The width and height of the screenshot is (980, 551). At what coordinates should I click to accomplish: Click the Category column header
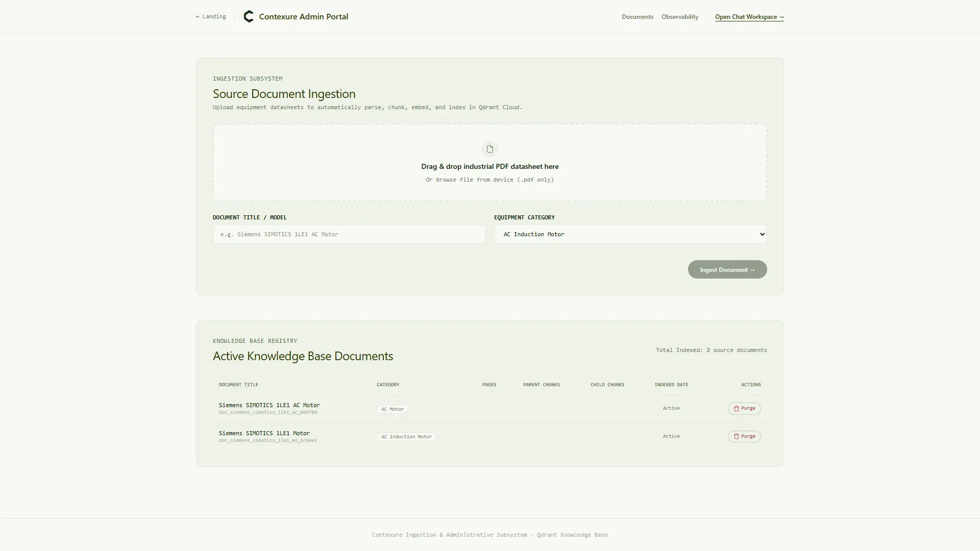pos(388,385)
